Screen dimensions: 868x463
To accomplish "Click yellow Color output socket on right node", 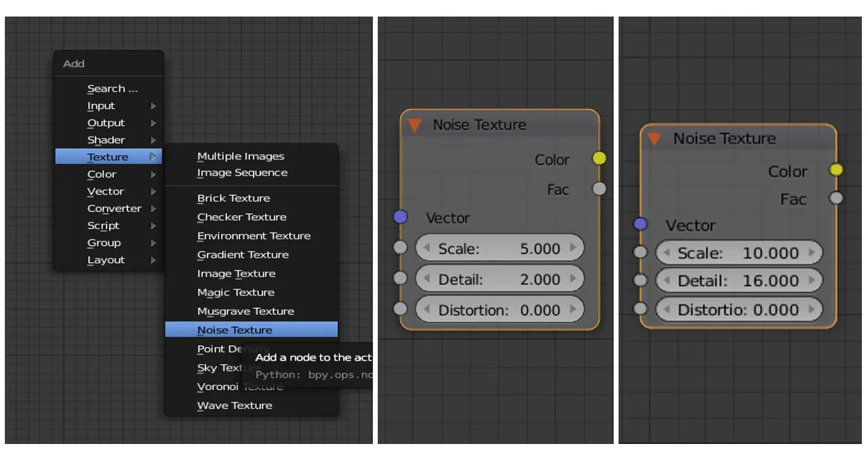I will pyautogui.click(x=837, y=169).
